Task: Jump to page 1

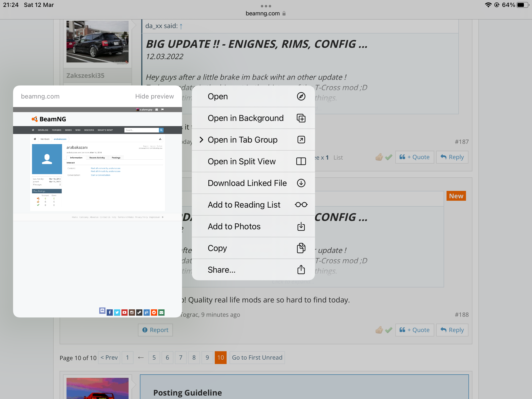Action: click(127, 358)
